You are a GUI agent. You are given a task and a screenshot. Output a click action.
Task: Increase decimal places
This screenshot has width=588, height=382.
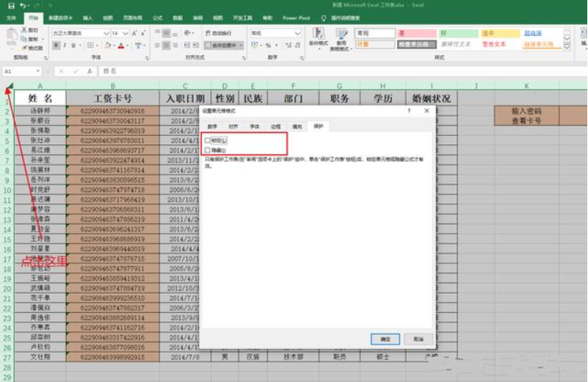(288, 46)
